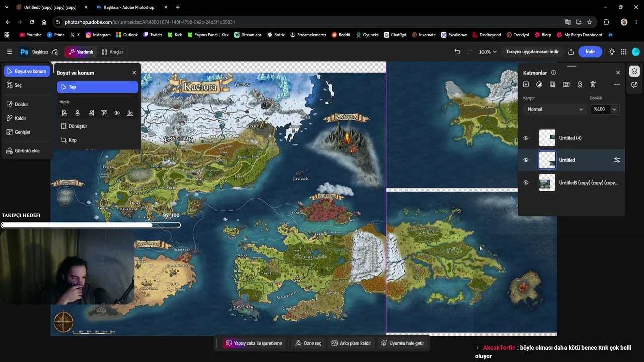Viewport: 644px width, 362px height.
Task: Click the browser address bar URL
Action: click(x=150, y=22)
